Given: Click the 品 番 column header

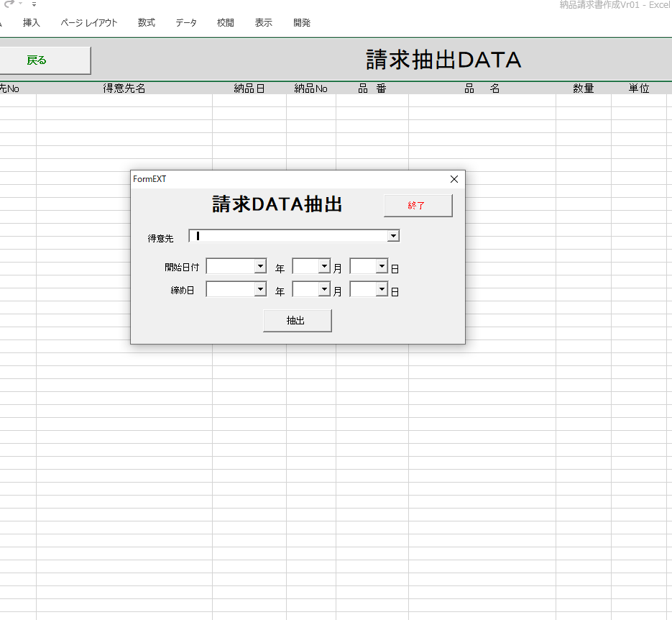Looking at the screenshot, I should pyautogui.click(x=372, y=88).
